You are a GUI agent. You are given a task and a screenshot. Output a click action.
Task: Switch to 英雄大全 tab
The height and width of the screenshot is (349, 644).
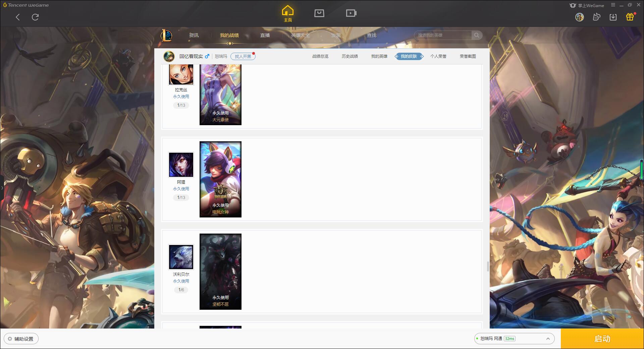click(x=301, y=35)
